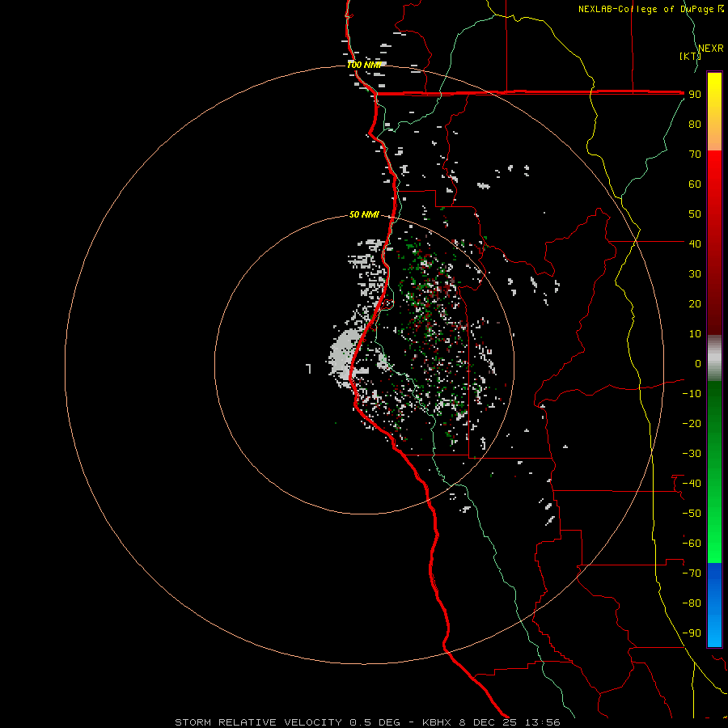Click the 0 value on the velocity scale
Image resolution: width=728 pixels, height=728 pixels.
tap(698, 363)
